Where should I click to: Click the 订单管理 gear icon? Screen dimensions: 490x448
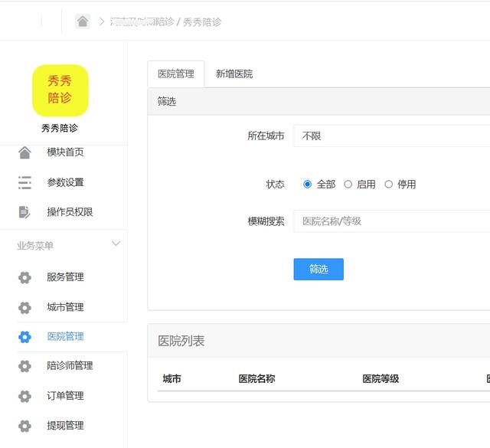(x=24, y=396)
